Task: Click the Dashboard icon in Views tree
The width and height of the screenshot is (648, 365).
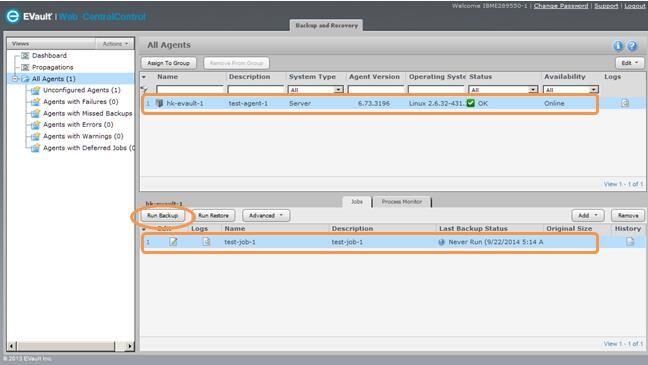Action: pos(25,55)
